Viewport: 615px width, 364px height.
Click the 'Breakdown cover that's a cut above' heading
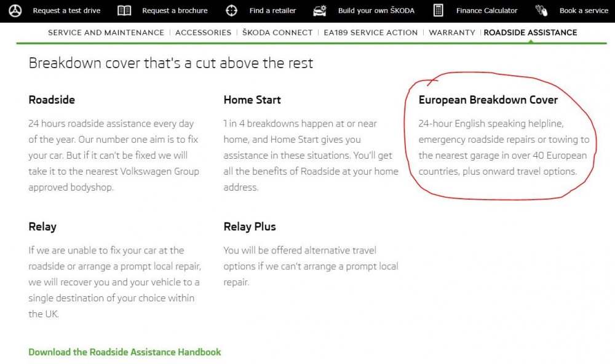click(x=170, y=63)
